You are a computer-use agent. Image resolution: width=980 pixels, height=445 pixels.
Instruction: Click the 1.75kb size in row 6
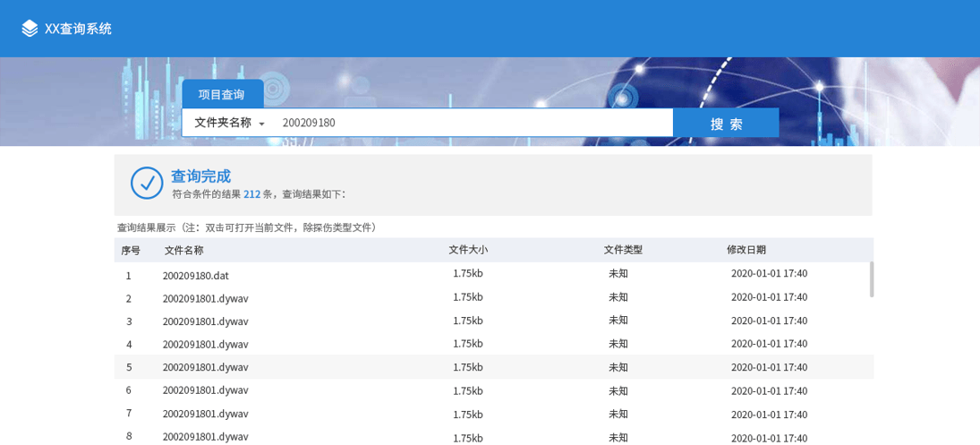pyautogui.click(x=468, y=390)
